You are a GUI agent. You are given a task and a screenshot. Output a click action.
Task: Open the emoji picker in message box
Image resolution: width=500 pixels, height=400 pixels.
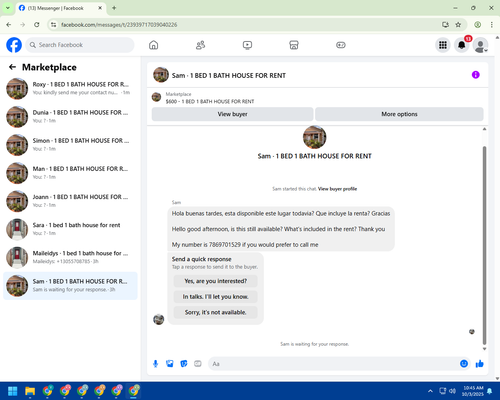click(x=464, y=364)
